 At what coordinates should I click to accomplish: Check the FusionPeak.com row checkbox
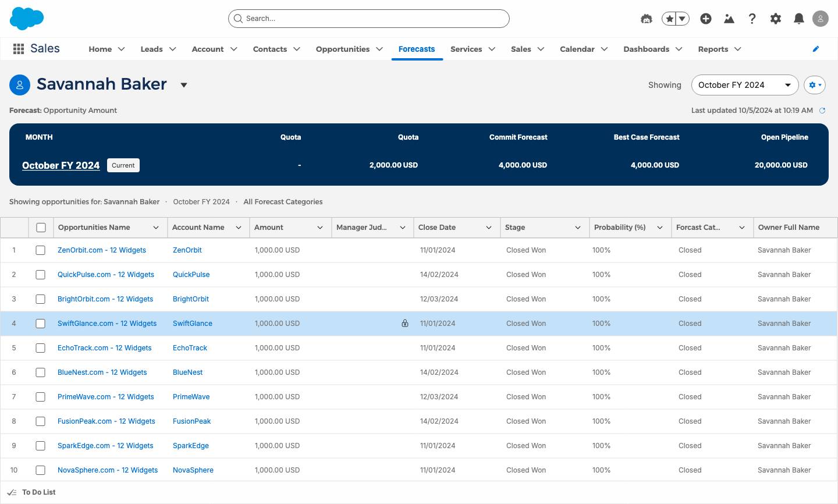[x=40, y=421]
